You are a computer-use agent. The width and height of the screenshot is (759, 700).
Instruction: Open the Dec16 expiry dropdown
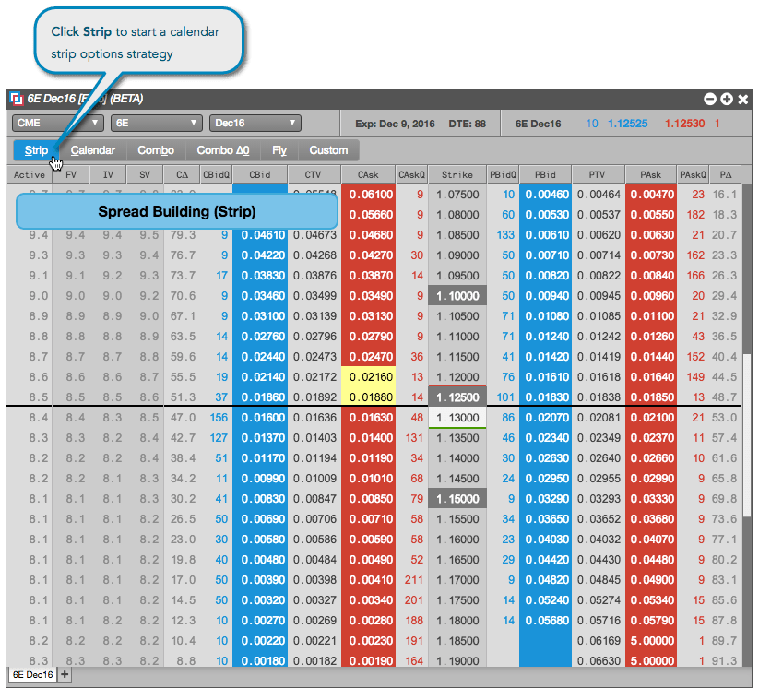pyautogui.click(x=255, y=123)
